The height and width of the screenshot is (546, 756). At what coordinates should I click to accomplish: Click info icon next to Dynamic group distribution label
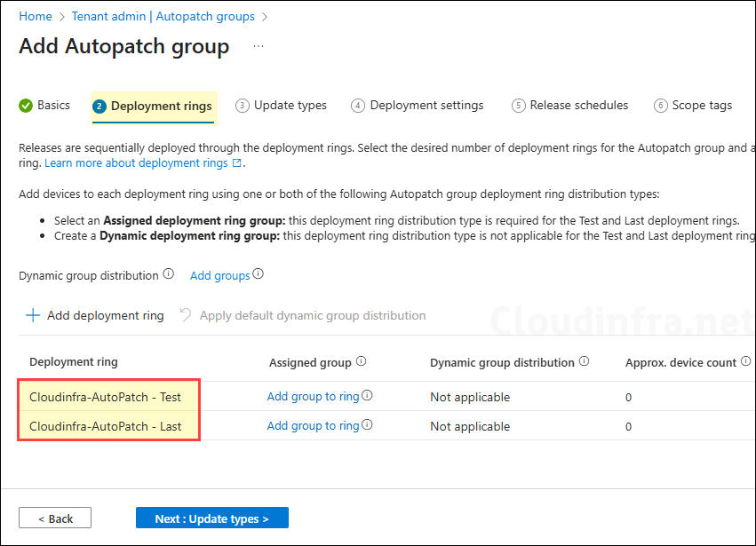[169, 274]
